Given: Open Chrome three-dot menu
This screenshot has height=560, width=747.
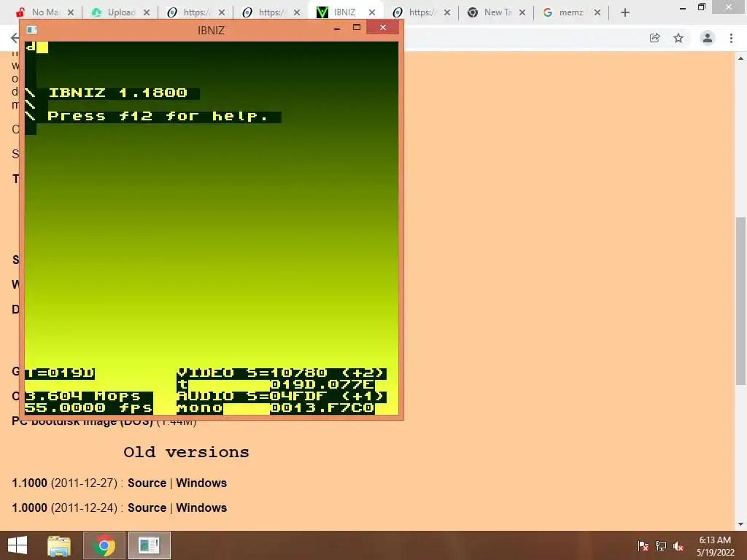Looking at the screenshot, I should (731, 38).
